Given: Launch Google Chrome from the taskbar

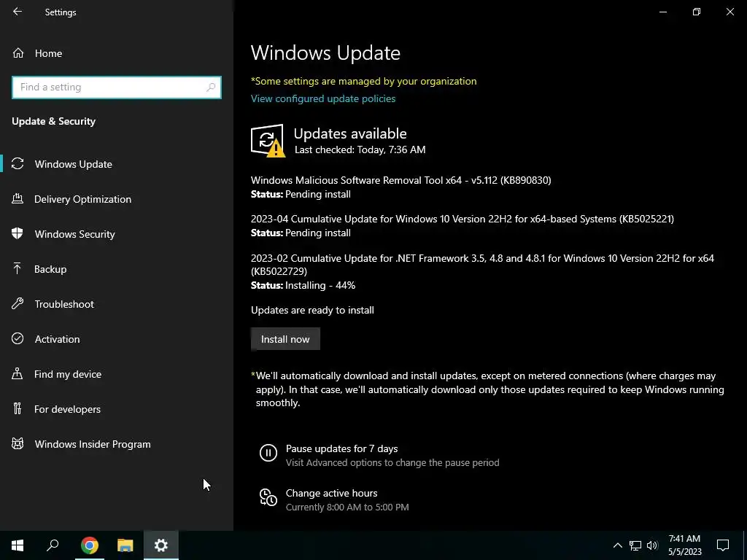Looking at the screenshot, I should (89, 545).
